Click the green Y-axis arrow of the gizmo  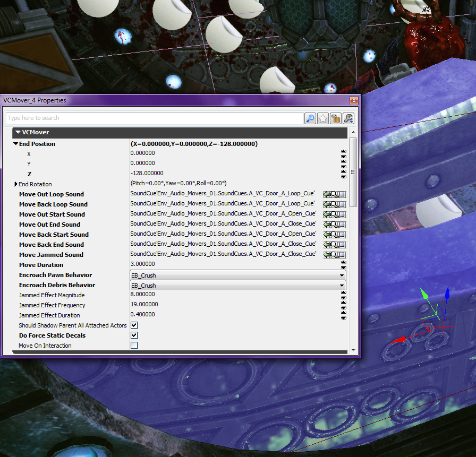(424, 294)
